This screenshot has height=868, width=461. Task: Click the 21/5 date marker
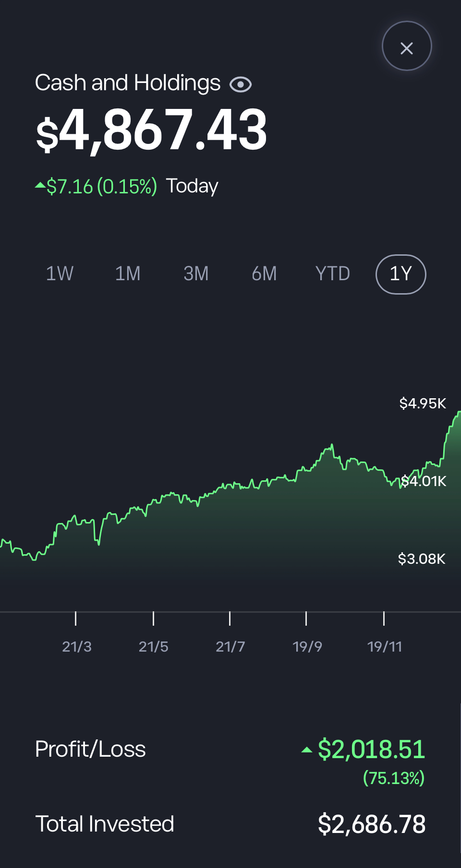point(153,646)
